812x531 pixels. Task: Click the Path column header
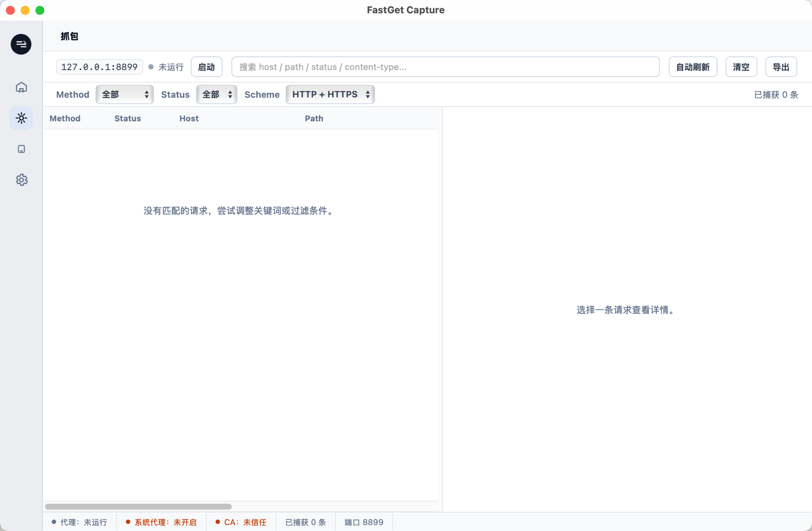click(314, 118)
